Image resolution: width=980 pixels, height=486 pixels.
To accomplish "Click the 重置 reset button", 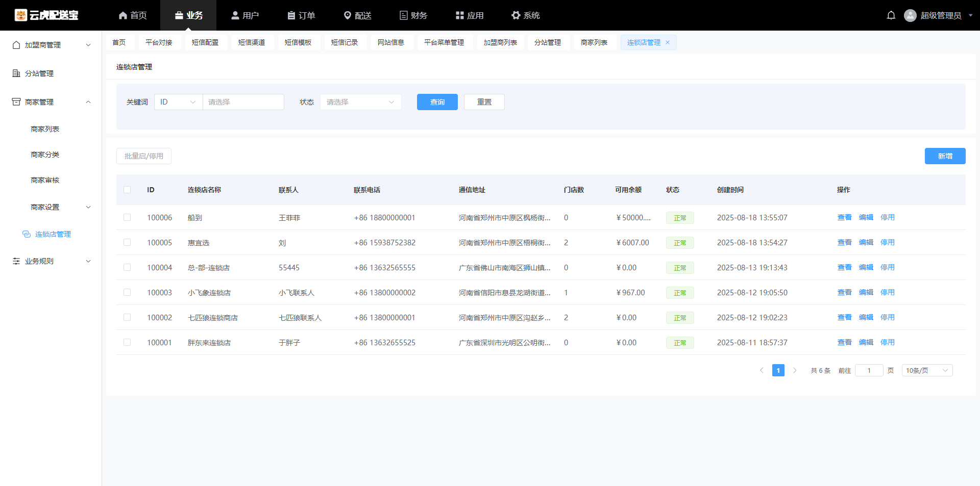I will tap(484, 102).
